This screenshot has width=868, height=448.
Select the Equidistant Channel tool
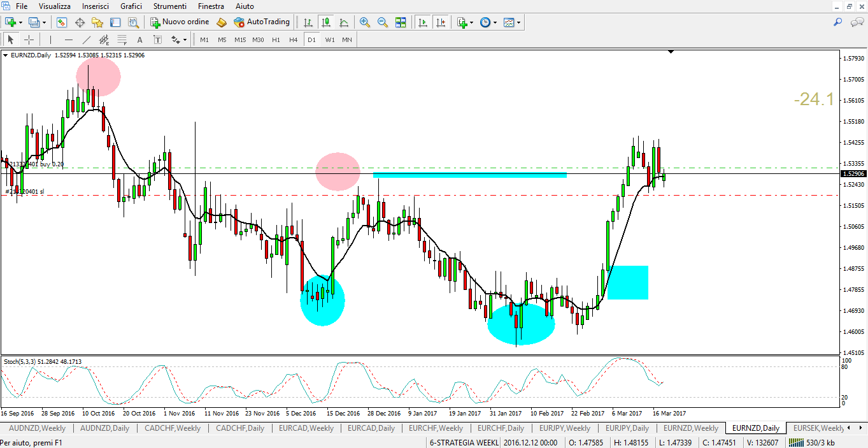104,40
